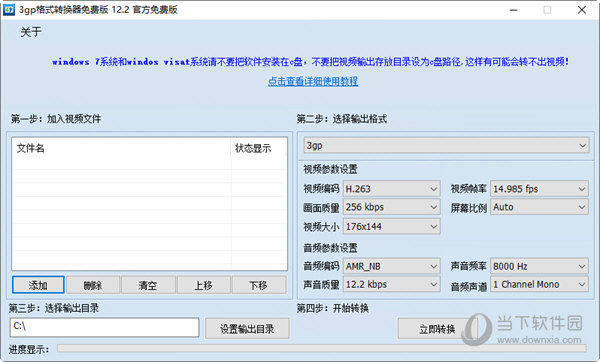This screenshot has width=600, height=362.
Task: Click the 清空 button
Action: (x=148, y=285)
